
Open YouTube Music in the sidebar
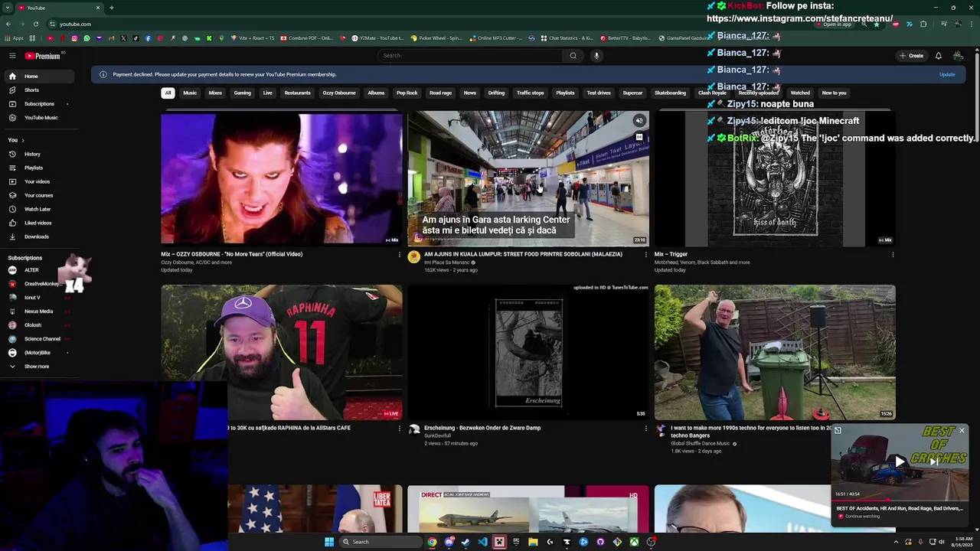[x=40, y=118]
